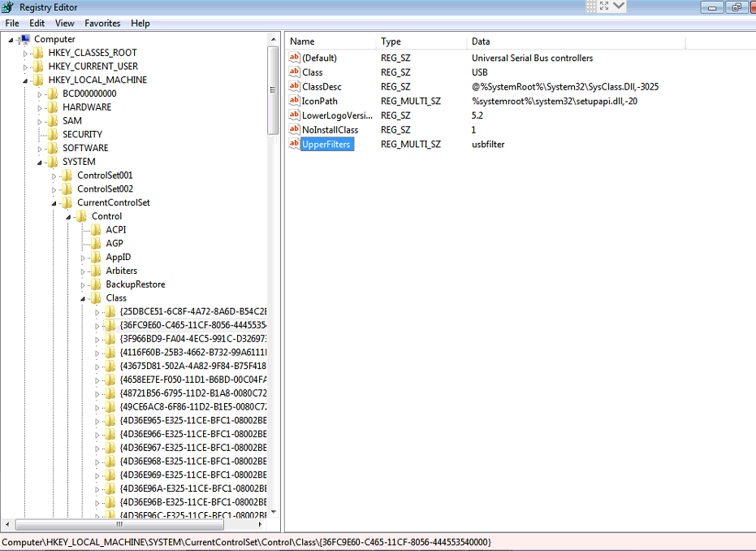Click the ab icon next to ClassDesc
The image size is (756, 551).
tap(294, 86)
